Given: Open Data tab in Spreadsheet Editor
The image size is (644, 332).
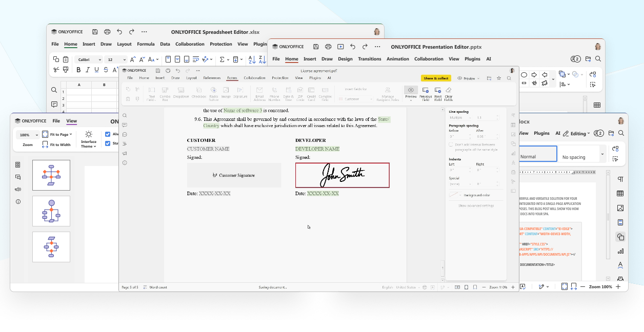Looking at the screenshot, I should pos(165,44).
